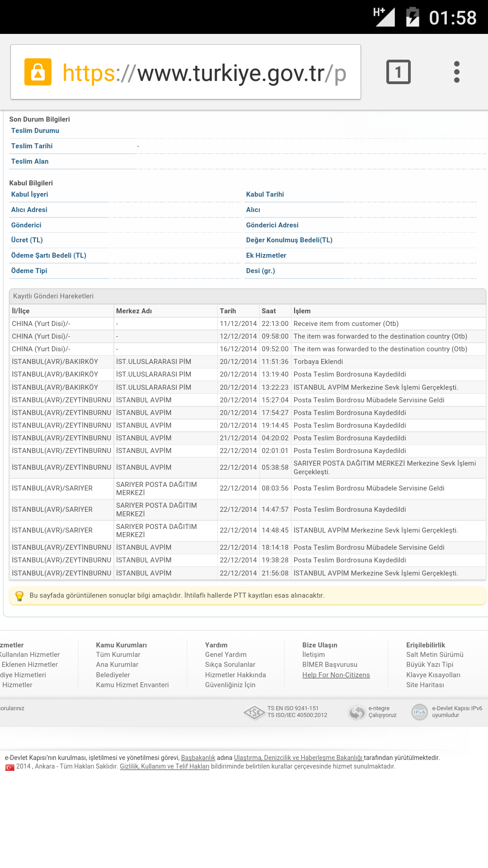This screenshot has height=868, width=488.
Task: Tap the Ek Hizmetler label
Action: click(266, 255)
